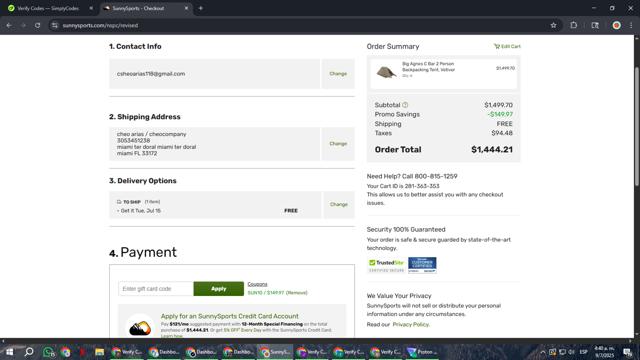640x360 pixels.
Task: Click the ESP keyboard language indicator
Action: (x=584, y=352)
